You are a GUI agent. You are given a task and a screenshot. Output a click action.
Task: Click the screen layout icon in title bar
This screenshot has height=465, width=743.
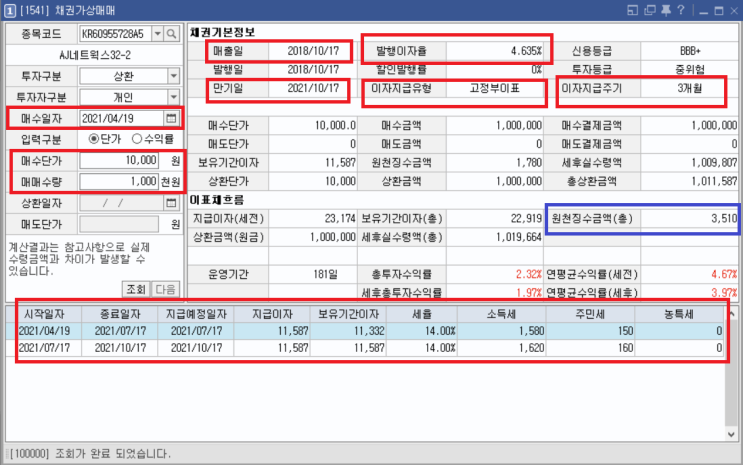click(633, 10)
